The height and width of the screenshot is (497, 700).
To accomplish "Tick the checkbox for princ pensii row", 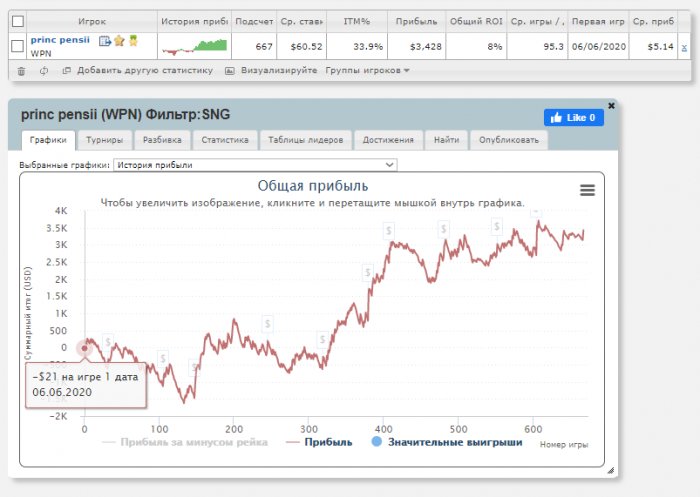I will tap(17, 46).
